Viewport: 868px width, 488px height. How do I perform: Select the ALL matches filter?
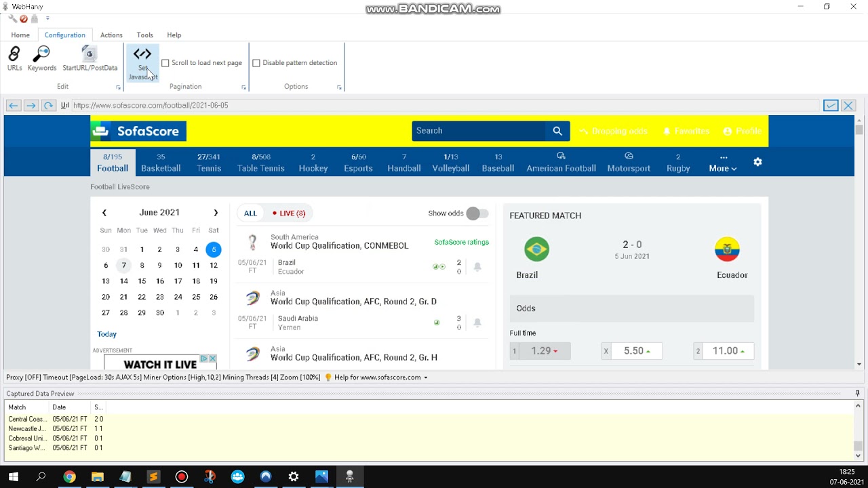pos(250,213)
